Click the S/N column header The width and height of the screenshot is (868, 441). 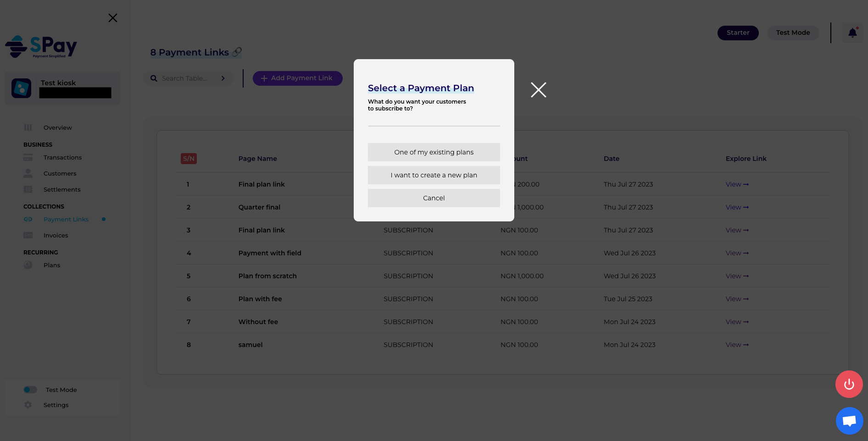(189, 159)
